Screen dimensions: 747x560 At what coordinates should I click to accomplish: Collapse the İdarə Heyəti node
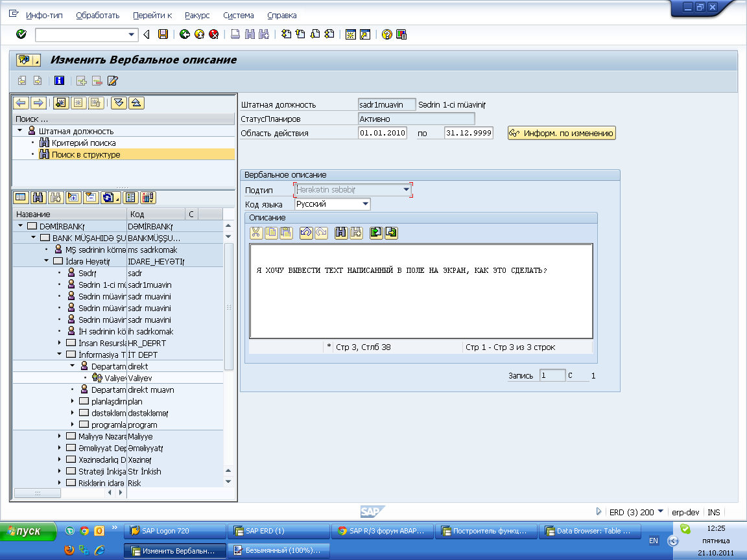[46, 261]
